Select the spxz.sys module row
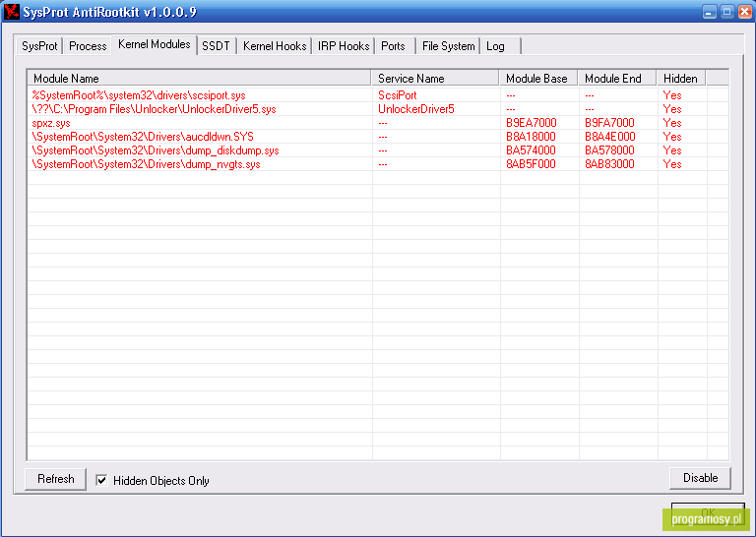The image size is (756, 537). pyautogui.click(x=378, y=123)
